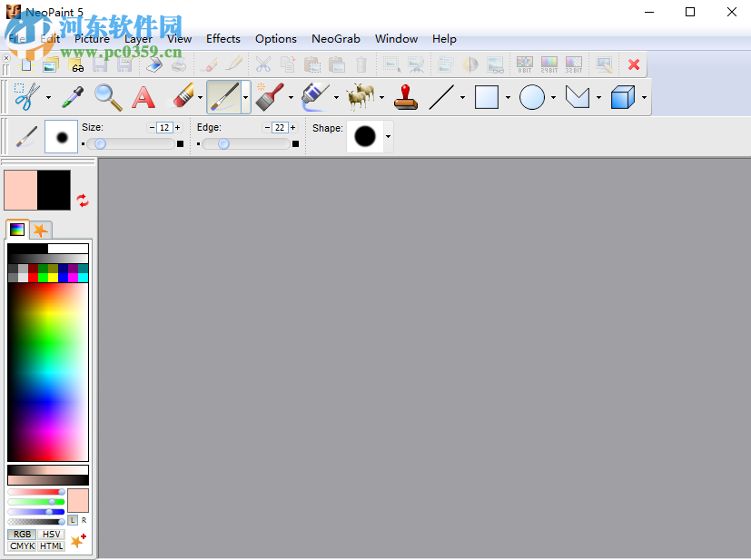Switch color panel to HSV mode
This screenshot has width=751, height=560.
[52, 535]
